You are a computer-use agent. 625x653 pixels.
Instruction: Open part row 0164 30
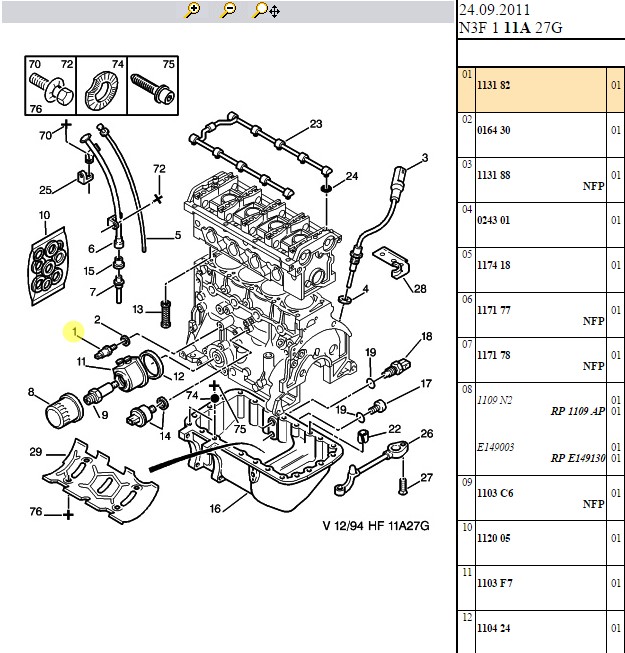coord(540,135)
